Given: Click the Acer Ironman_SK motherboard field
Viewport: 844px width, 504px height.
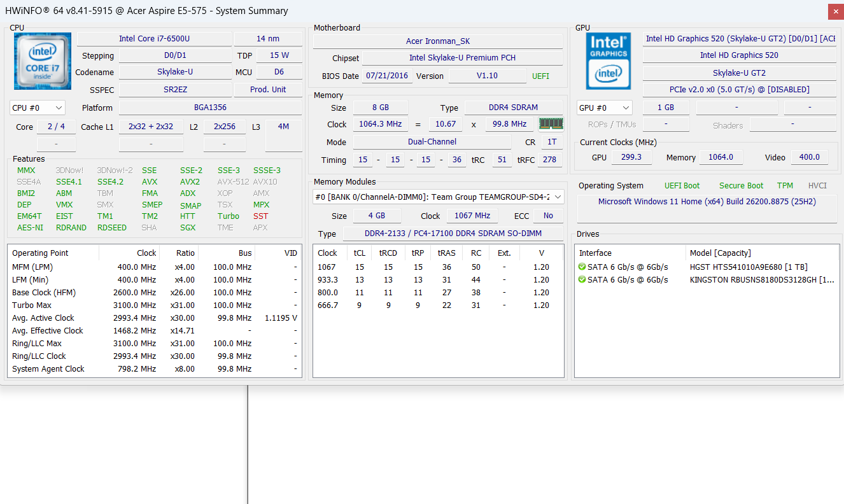Looking at the screenshot, I should [438, 41].
